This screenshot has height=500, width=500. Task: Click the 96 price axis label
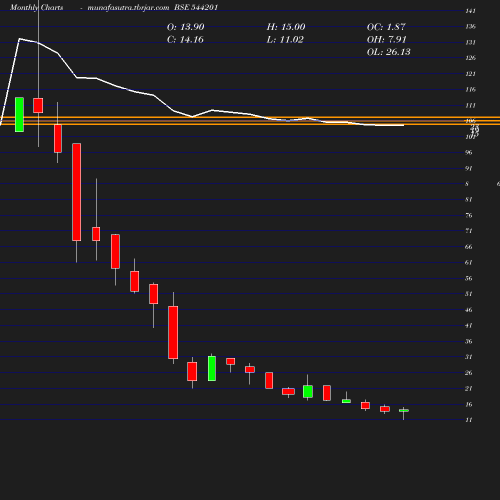469,153
